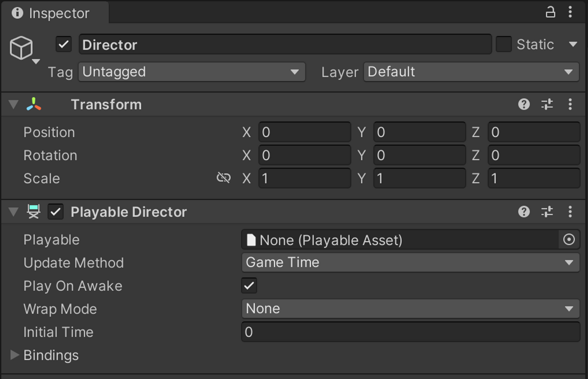
Task: Enable the Static checkbox
Action: 503,44
